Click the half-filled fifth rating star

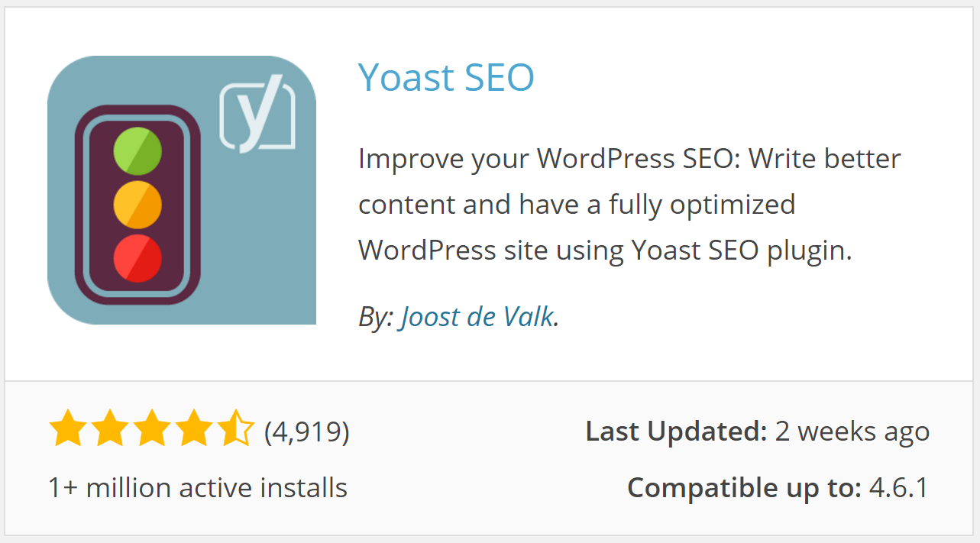[236, 429]
